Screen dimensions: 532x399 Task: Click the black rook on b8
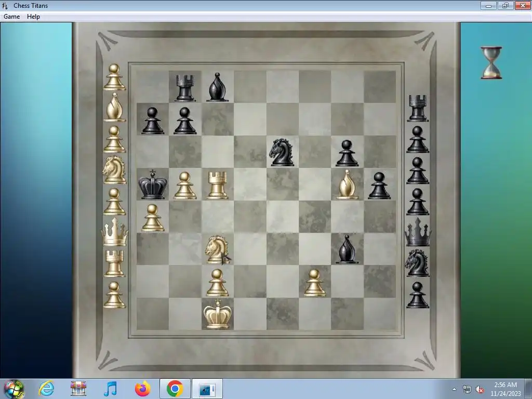(x=185, y=87)
